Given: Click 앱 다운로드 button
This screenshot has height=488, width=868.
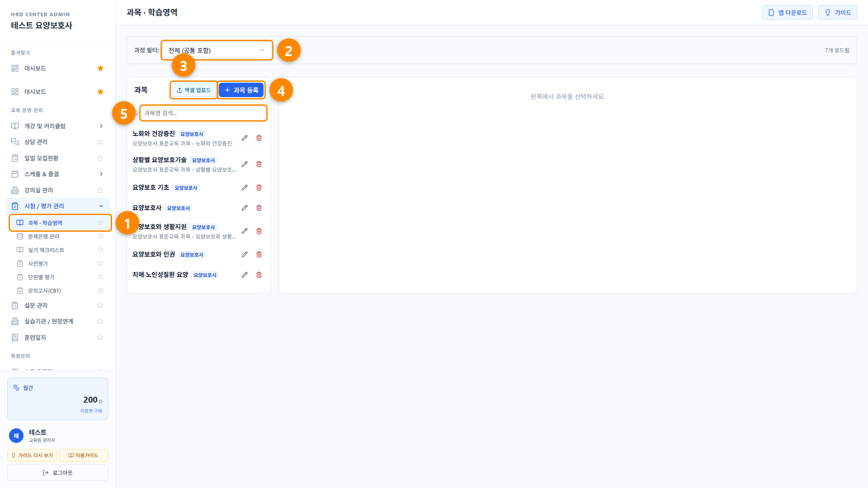Looking at the screenshot, I should tap(787, 13).
